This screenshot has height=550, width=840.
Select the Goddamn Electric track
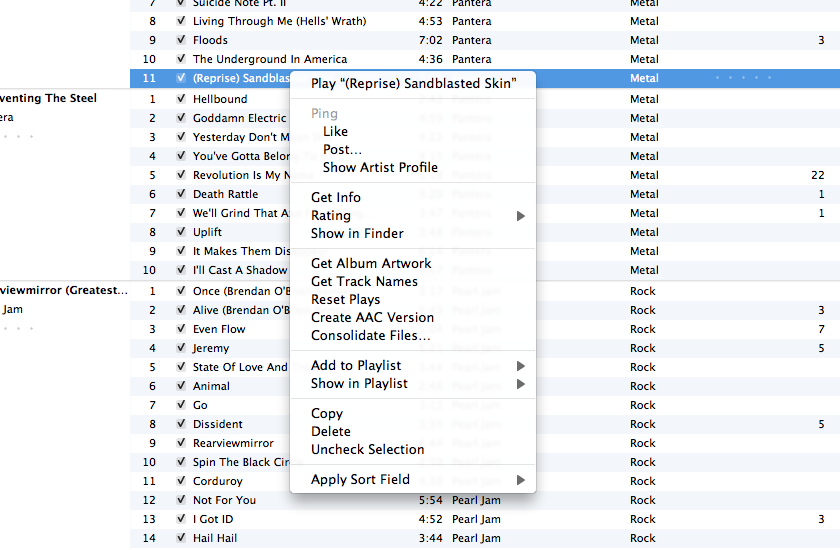[239, 118]
